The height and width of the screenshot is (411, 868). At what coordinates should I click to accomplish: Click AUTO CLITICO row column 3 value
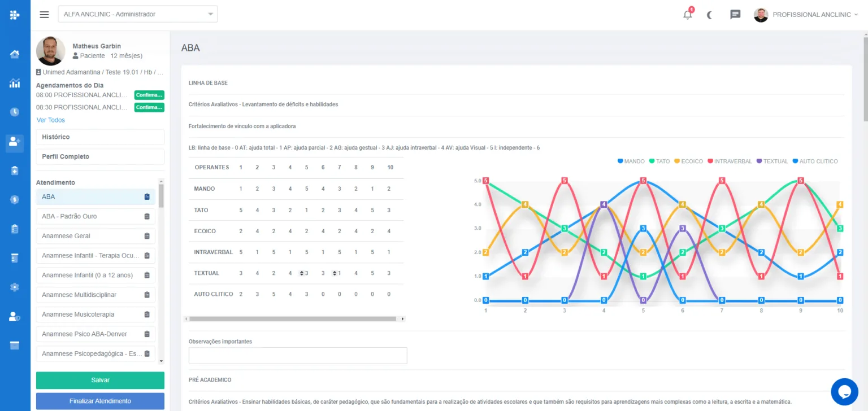[x=274, y=294]
